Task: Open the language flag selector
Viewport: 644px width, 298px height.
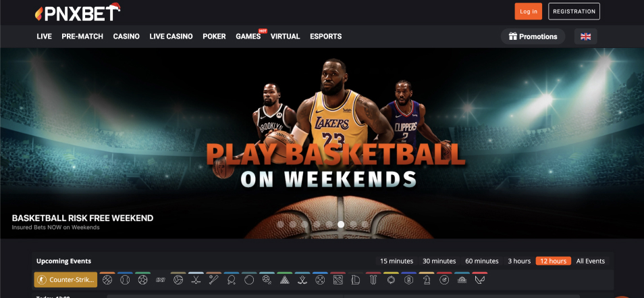Action: [585, 36]
